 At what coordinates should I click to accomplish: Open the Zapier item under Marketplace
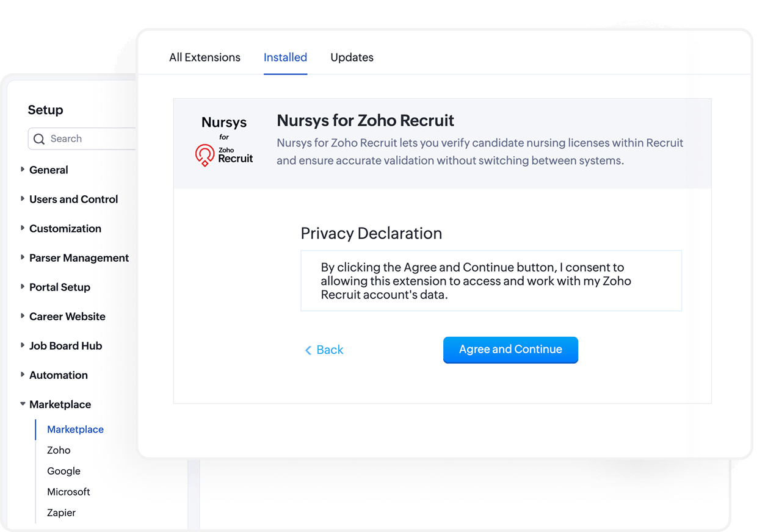click(x=61, y=512)
